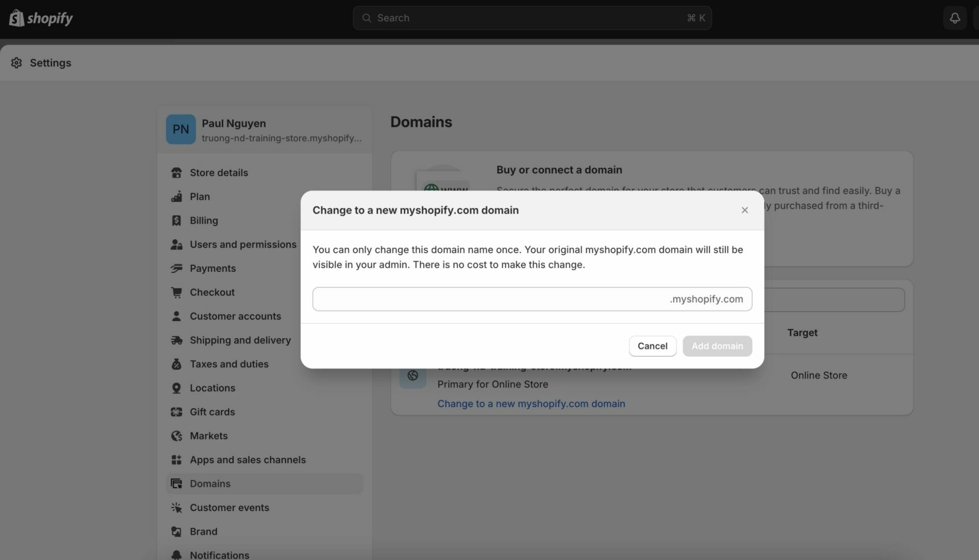The height and width of the screenshot is (560, 979).
Task: Click the Plan chart icon
Action: coord(176,197)
